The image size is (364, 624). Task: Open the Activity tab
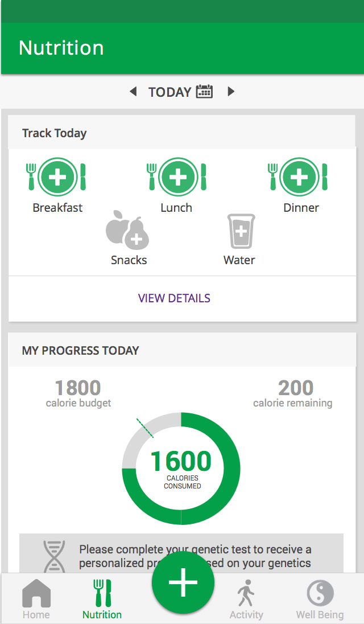click(246, 600)
